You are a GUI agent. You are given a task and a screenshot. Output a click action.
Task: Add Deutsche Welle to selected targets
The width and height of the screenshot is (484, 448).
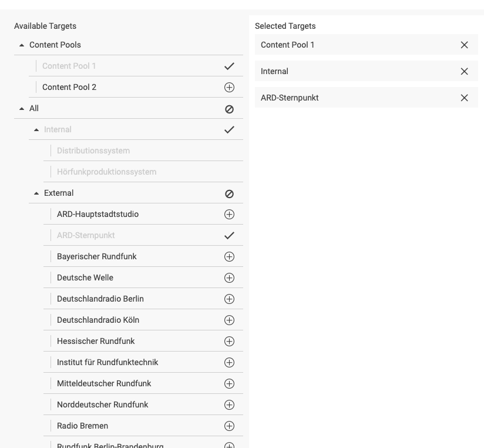click(229, 278)
